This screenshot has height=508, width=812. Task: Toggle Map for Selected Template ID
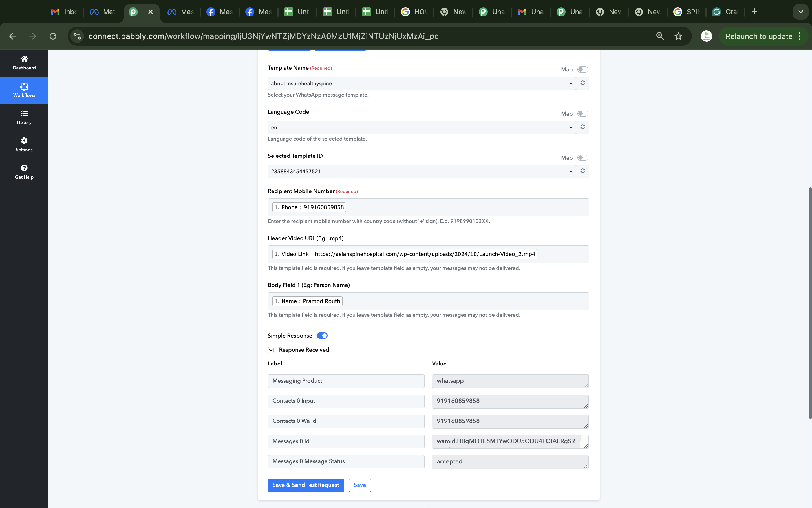pos(582,157)
